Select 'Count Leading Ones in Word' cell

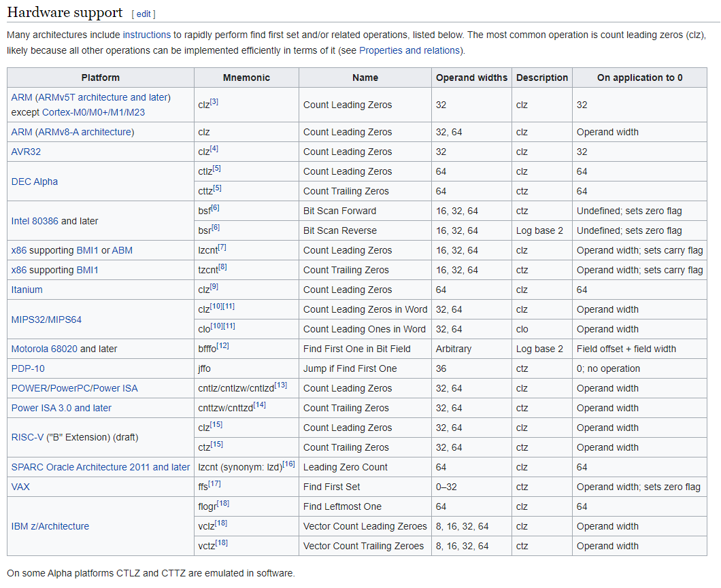365,330
